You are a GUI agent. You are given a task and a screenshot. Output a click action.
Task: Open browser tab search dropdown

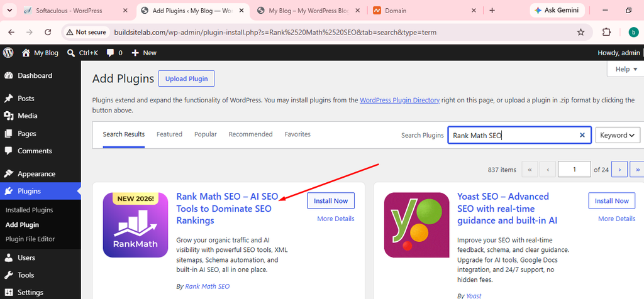(x=9, y=11)
